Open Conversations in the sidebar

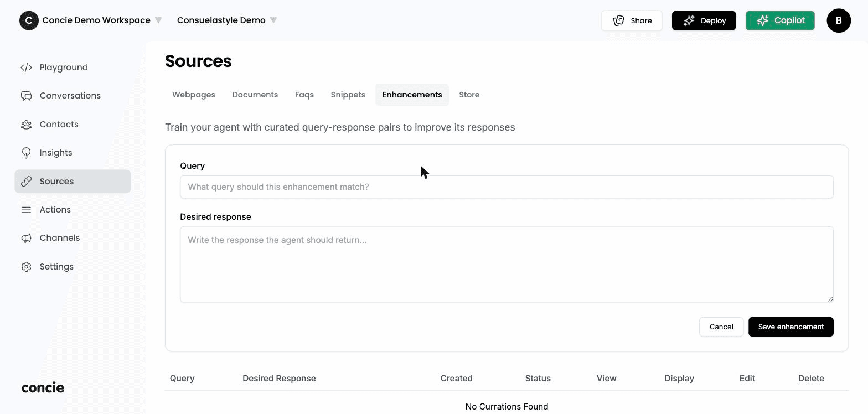click(x=73, y=96)
